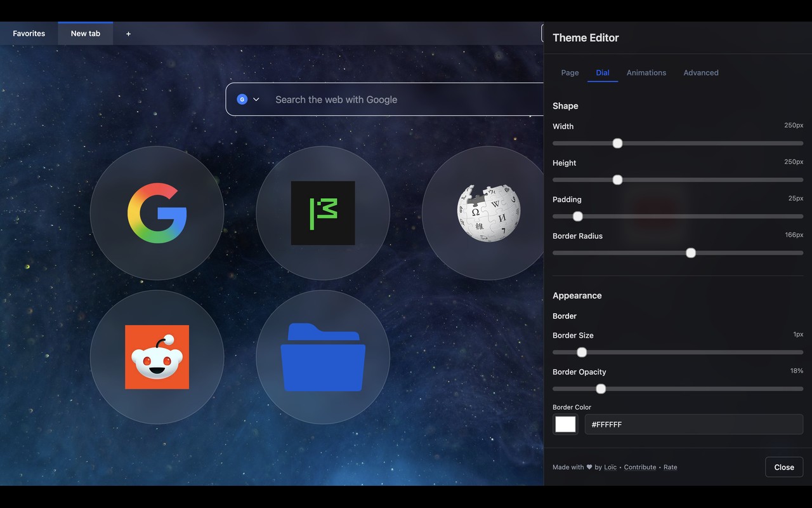Open the white Border Color swatch

(x=565, y=424)
